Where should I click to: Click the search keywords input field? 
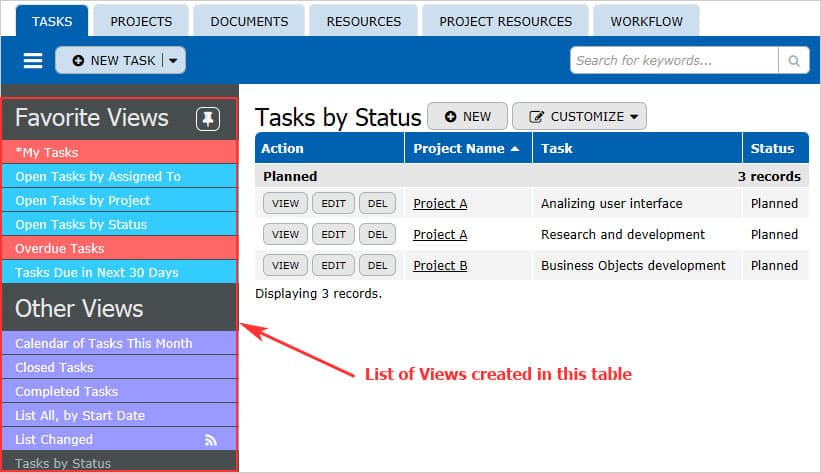pos(674,61)
